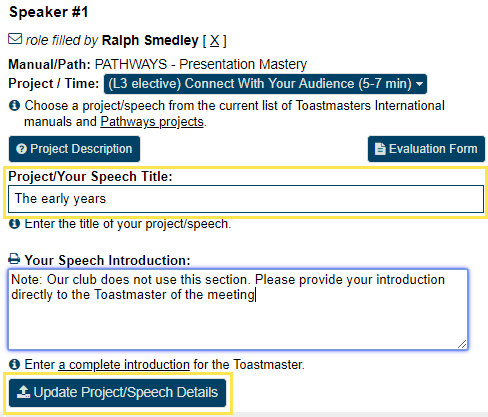Click the info icon beside Enter the title
This screenshot has height=417, width=488.
pos(14,224)
